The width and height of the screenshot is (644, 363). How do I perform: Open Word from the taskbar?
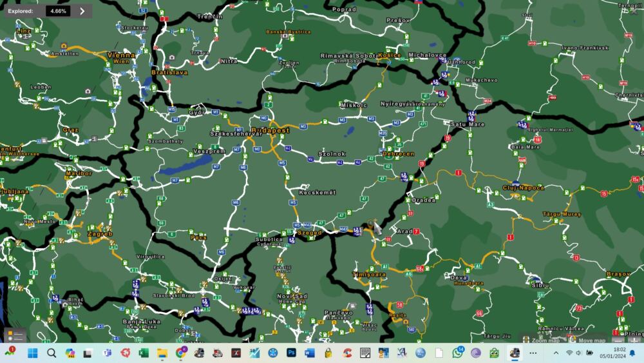tap(310, 353)
